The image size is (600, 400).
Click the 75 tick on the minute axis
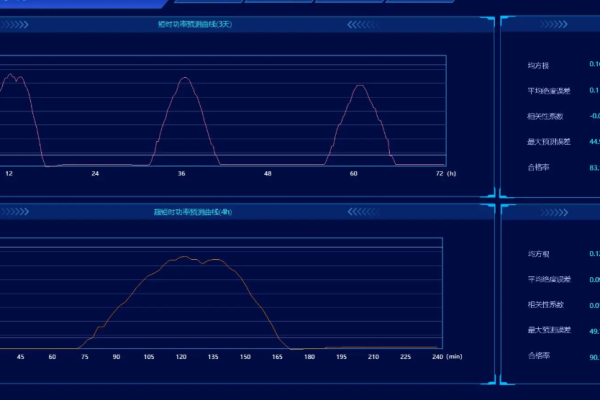click(85, 357)
